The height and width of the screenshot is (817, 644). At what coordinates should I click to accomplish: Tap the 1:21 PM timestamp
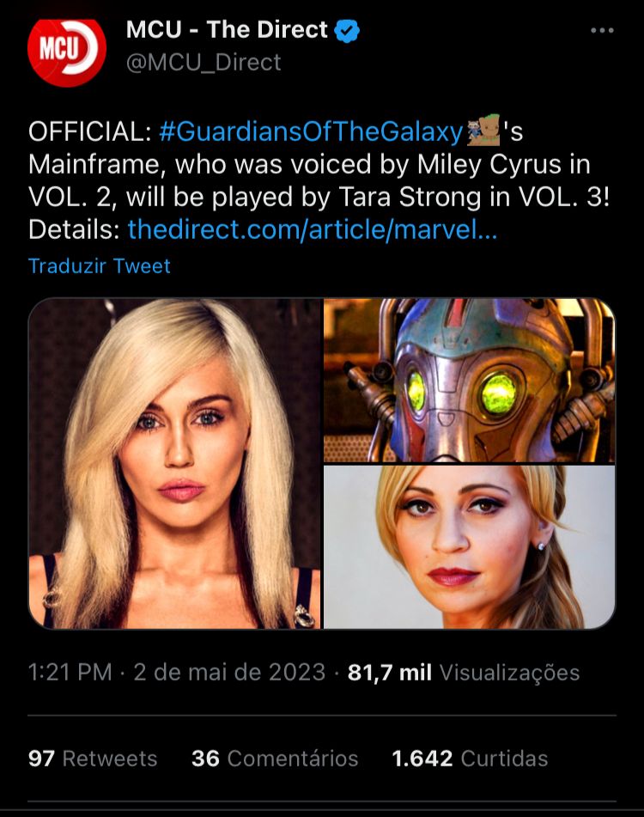click(70, 672)
